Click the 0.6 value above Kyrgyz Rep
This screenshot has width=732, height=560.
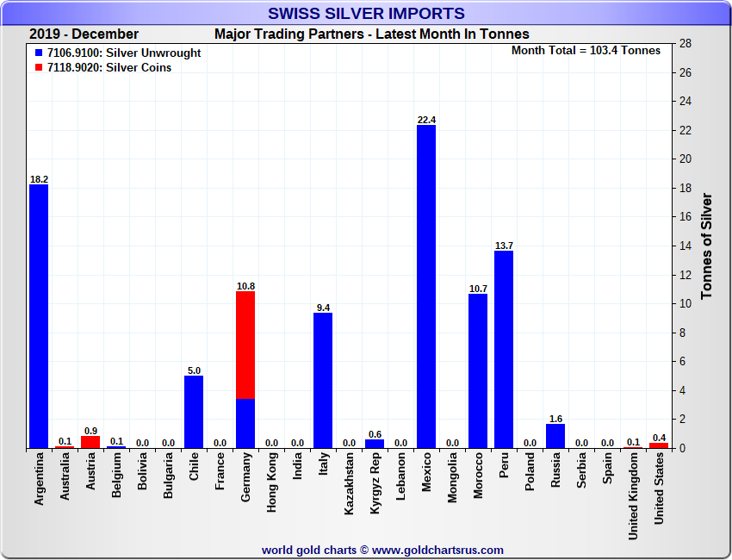point(375,434)
